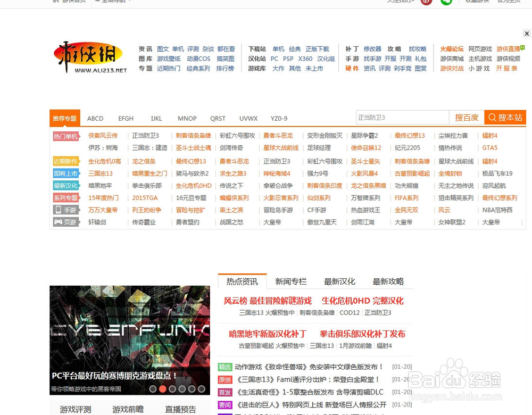
Task: Open the 推荐专题 tab
Action: 65,118
